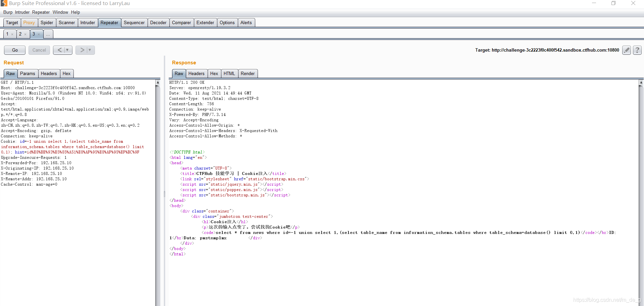644x306 pixels.
Task: Show Response Hex view
Action: click(x=214, y=73)
